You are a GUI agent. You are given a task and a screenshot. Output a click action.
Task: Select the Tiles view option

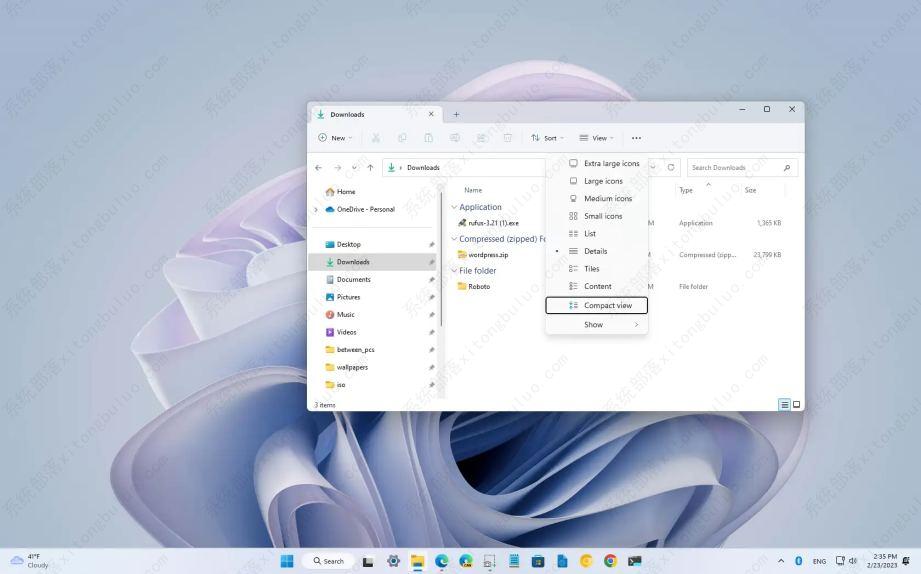point(592,269)
